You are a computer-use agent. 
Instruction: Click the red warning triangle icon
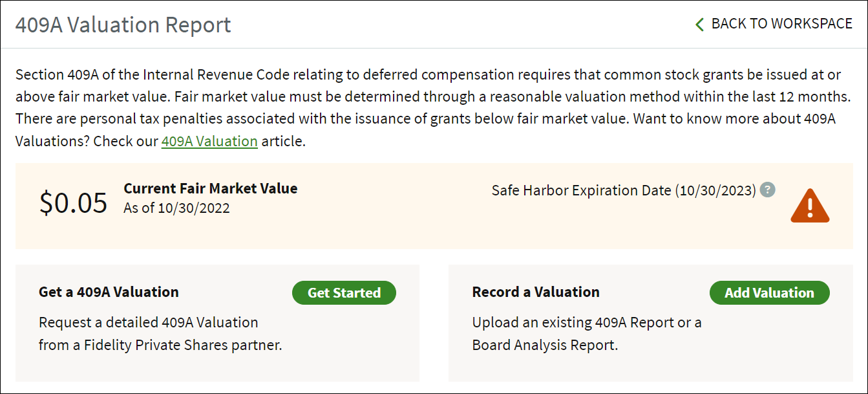810,206
